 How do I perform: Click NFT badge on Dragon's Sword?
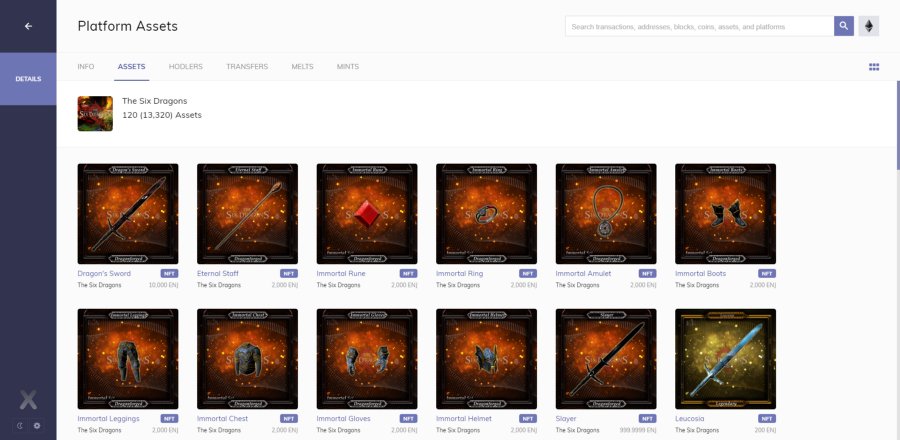pyautogui.click(x=169, y=273)
